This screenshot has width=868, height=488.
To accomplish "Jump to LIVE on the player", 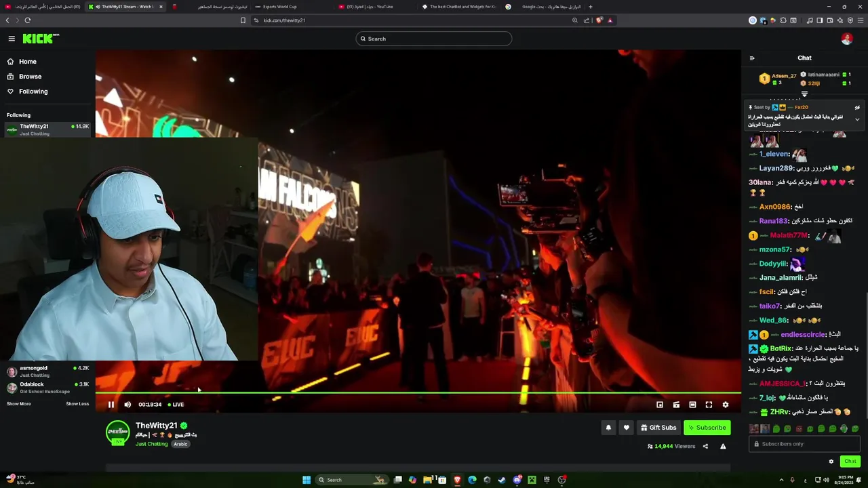I will tap(176, 405).
